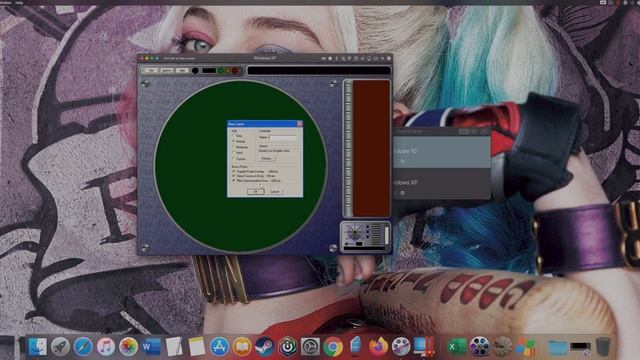Toggle the Silent Countdown checkbox

[x=234, y=176]
